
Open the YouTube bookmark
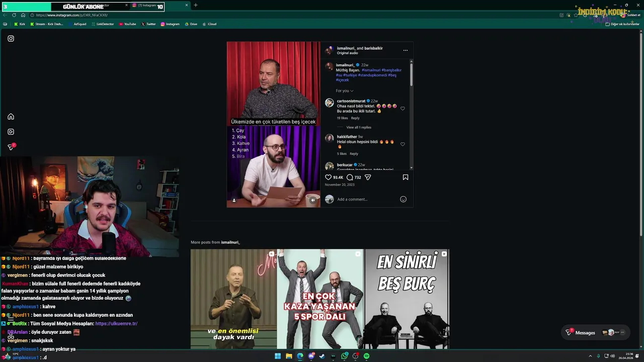(x=128, y=24)
